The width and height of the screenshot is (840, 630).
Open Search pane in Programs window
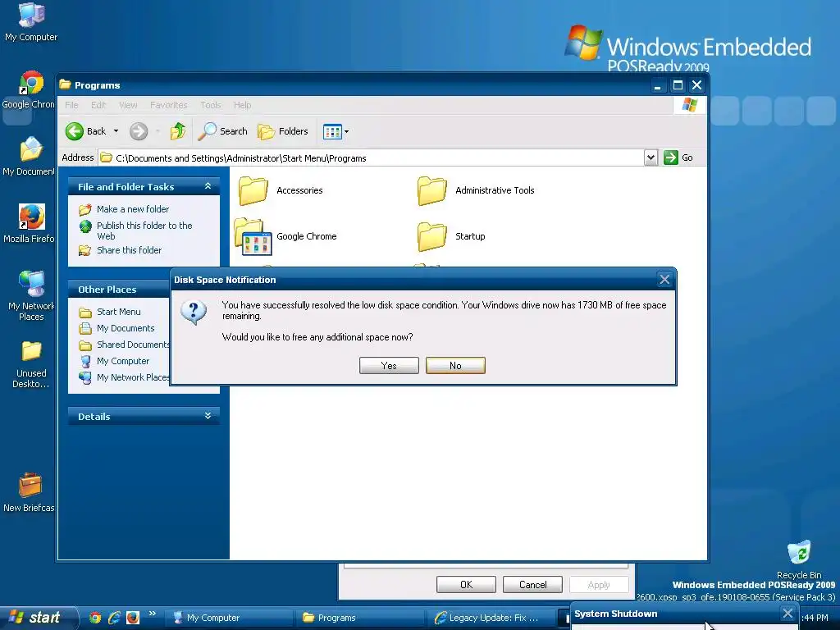222,131
